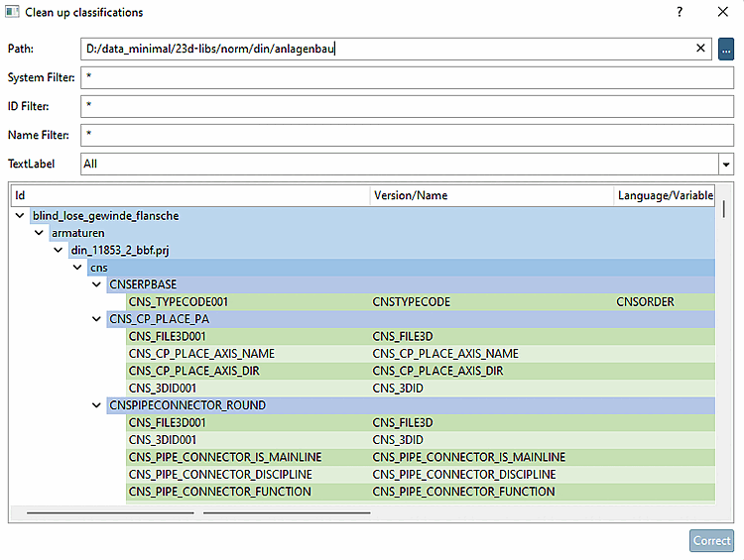Sort by the Id column header
This screenshot has height=560, width=744.
(190, 195)
